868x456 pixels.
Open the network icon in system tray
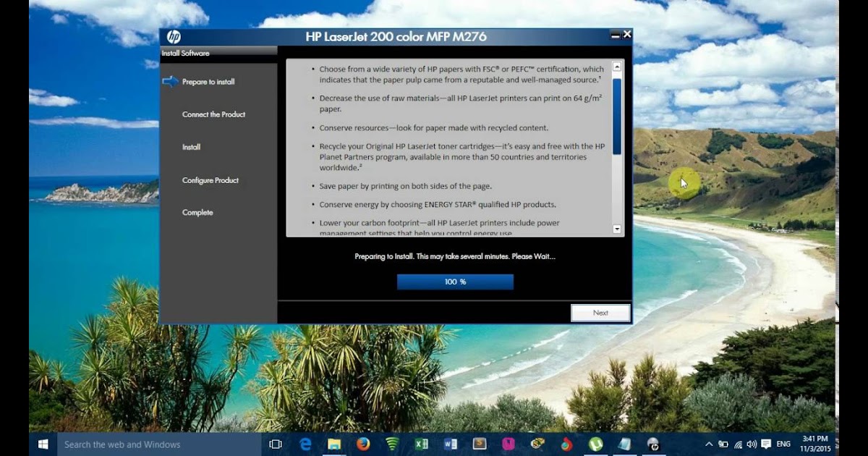[x=738, y=444]
